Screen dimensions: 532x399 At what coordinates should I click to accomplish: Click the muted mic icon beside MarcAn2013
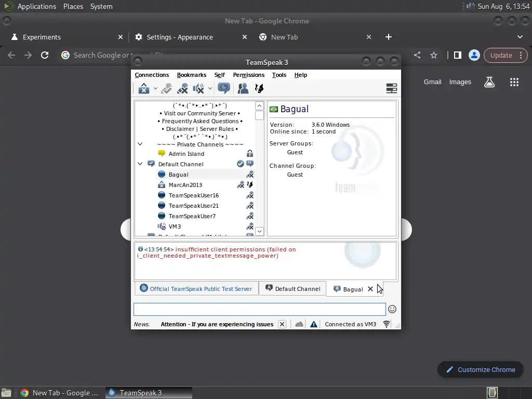240,185
